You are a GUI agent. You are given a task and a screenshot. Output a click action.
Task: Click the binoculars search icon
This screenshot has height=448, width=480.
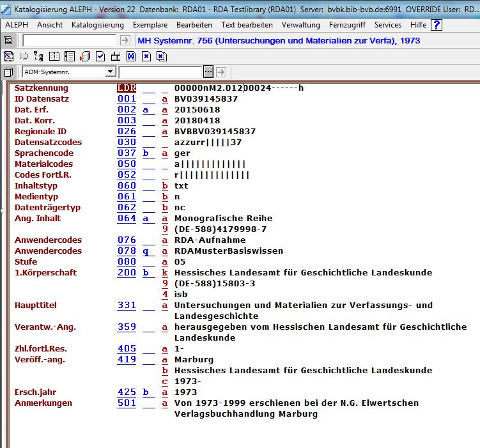[x=131, y=56]
